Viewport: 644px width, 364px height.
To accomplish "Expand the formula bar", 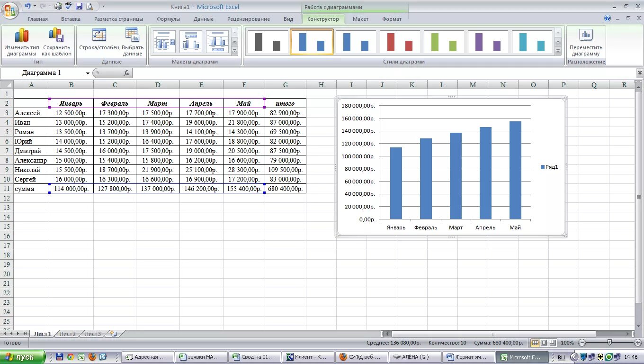I will point(640,73).
